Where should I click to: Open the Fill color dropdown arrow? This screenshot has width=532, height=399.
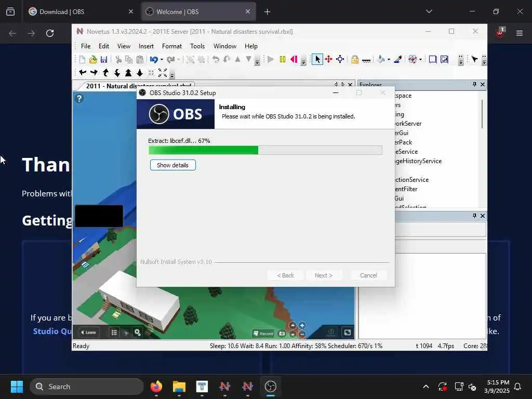coord(389,60)
